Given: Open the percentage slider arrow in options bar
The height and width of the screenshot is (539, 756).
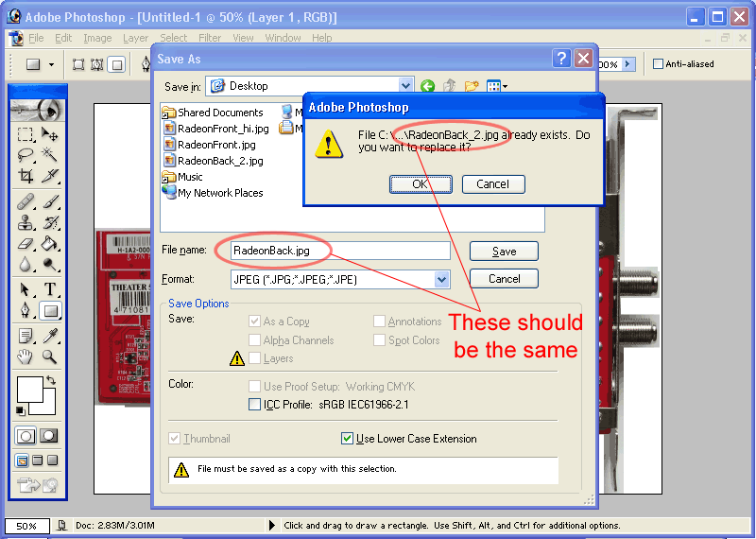Looking at the screenshot, I should click(x=627, y=63).
